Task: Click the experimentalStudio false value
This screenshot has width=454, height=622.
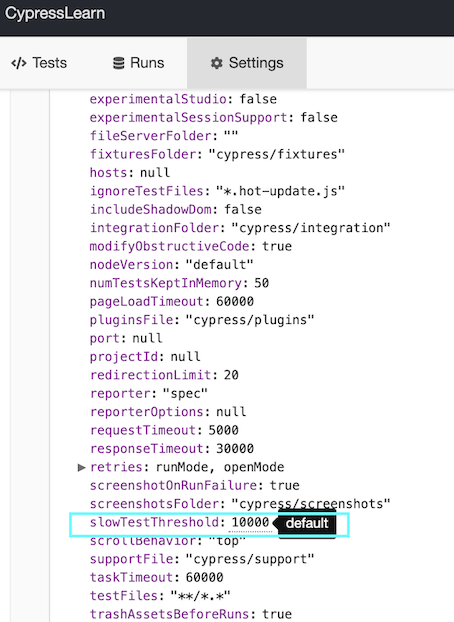Action: coord(258,99)
